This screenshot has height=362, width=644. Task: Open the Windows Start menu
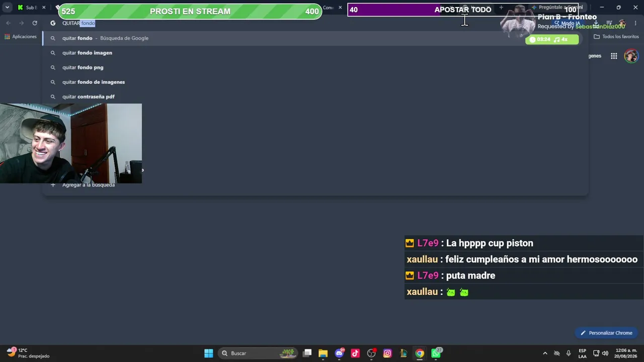coord(208,353)
